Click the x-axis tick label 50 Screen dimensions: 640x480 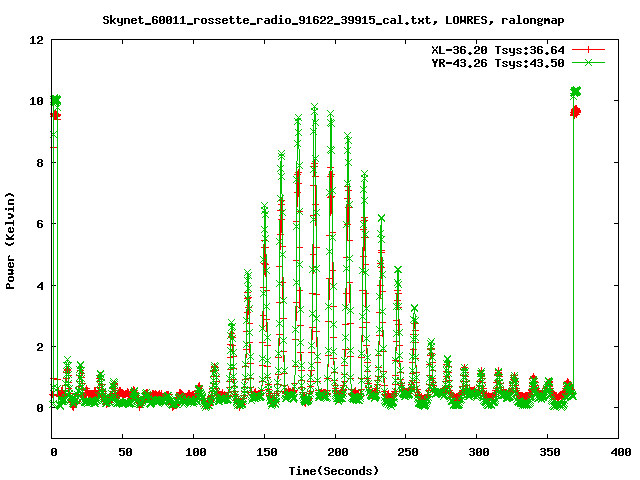(125, 452)
